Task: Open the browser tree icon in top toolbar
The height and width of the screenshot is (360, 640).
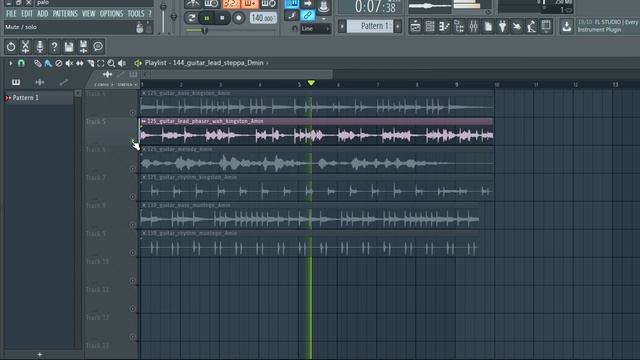Action: click(x=459, y=27)
